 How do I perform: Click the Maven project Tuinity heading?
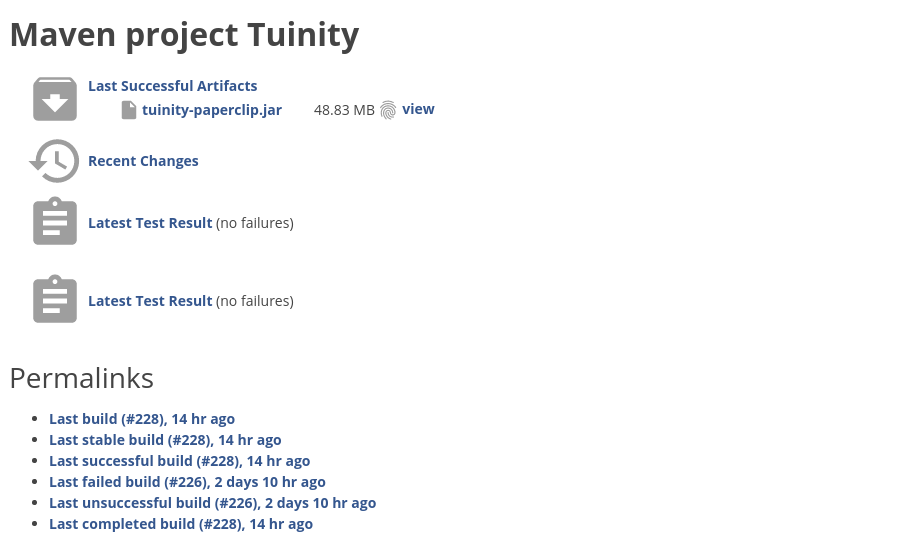184,35
